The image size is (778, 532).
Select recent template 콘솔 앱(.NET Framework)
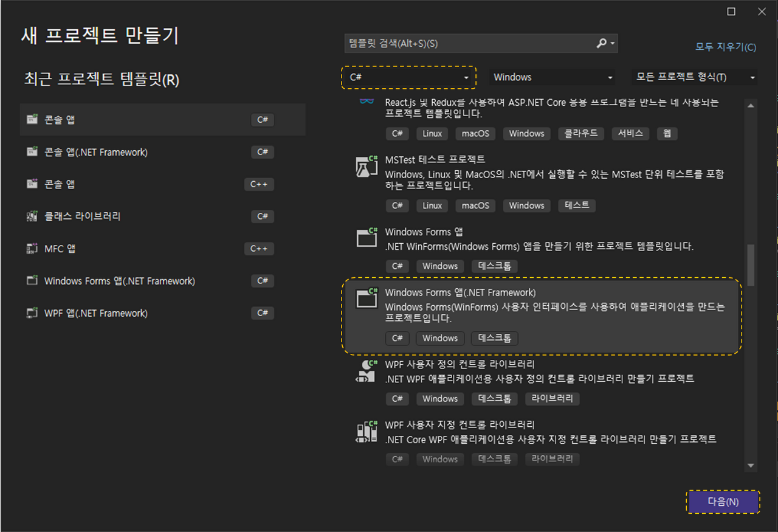pos(163,152)
